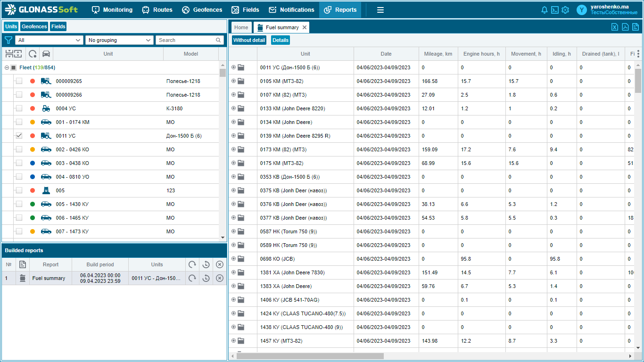
Task: Click the document export icon beside the PDF icon
Action: (x=636, y=27)
